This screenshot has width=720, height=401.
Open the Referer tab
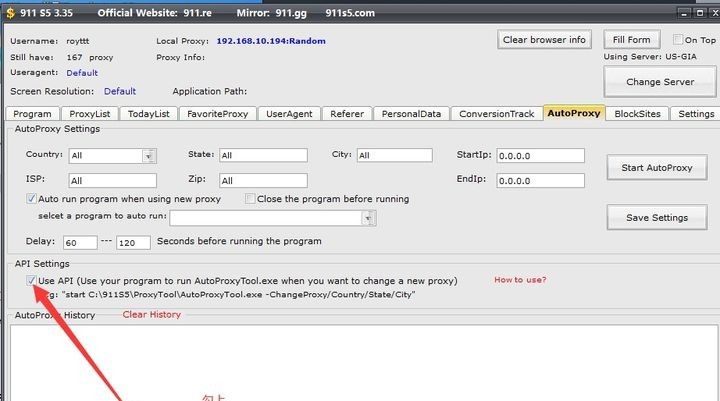[347, 113]
